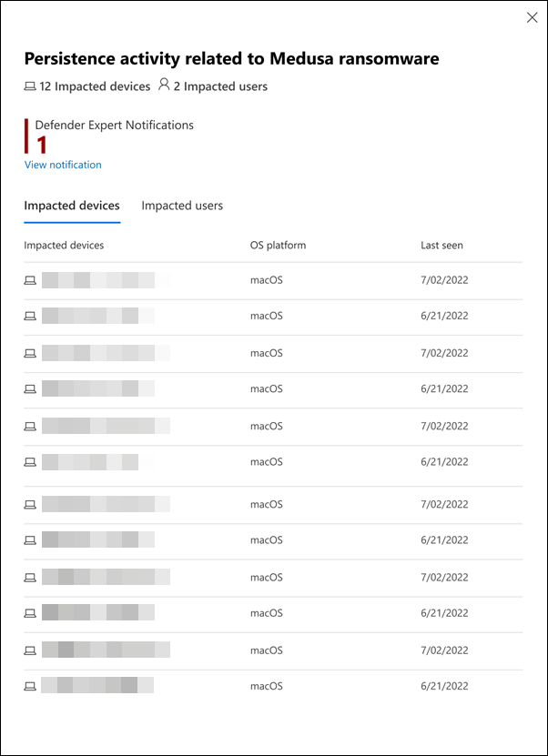Select the Impacted devices tab

tap(72, 206)
